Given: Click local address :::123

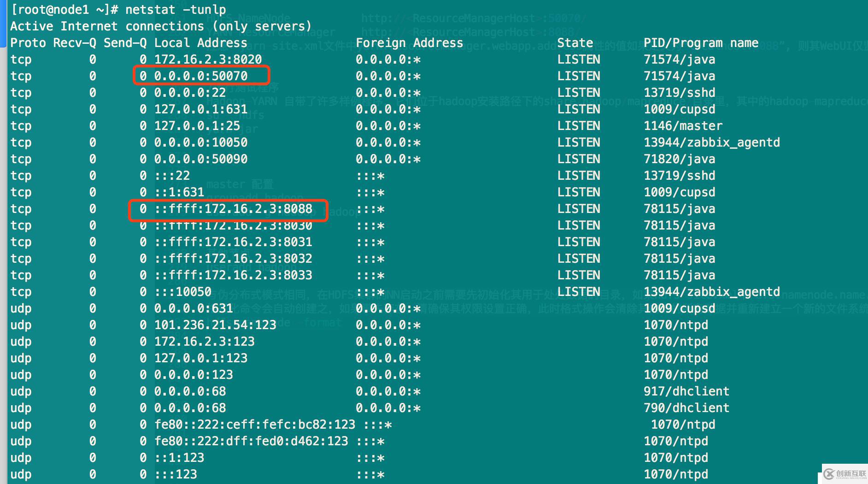Looking at the screenshot, I should point(176,474).
